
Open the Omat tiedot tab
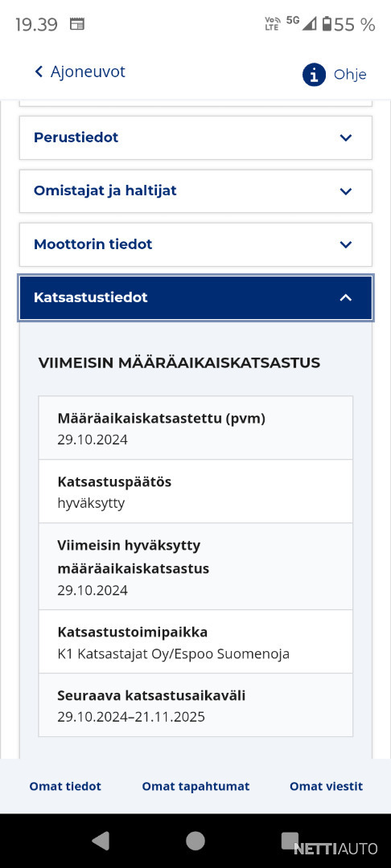click(x=65, y=786)
